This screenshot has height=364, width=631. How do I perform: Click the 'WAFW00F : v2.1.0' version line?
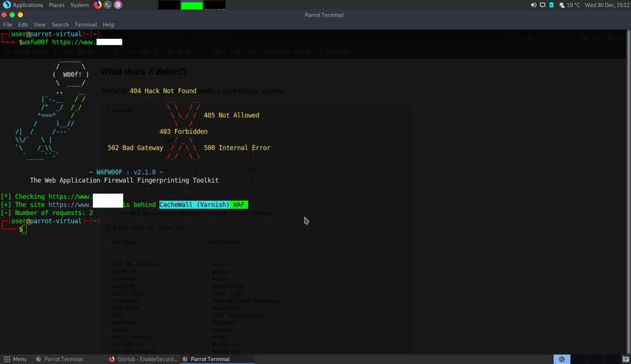[126, 172]
